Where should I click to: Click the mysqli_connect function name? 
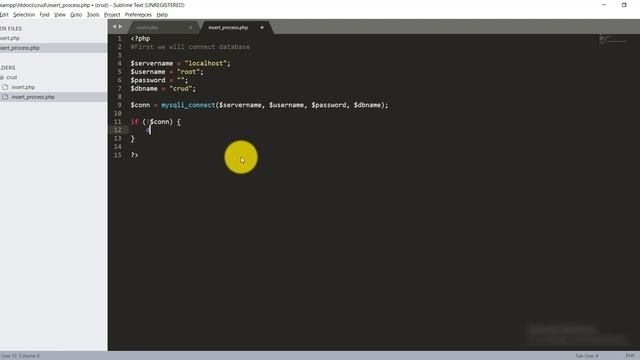[x=188, y=105]
